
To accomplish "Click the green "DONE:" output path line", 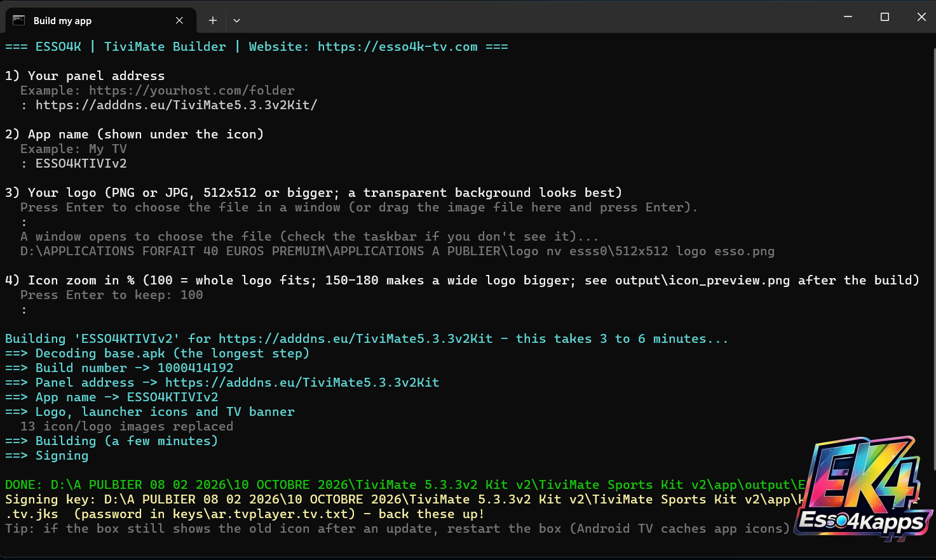I will tap(405, 484).
